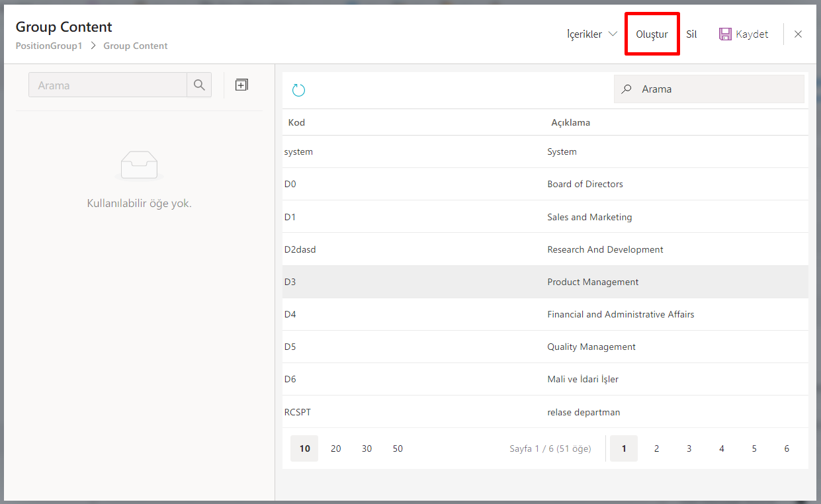Close the Group Content dialog
This screenshot has height=504, width=821.
click(x=798, y=34)
